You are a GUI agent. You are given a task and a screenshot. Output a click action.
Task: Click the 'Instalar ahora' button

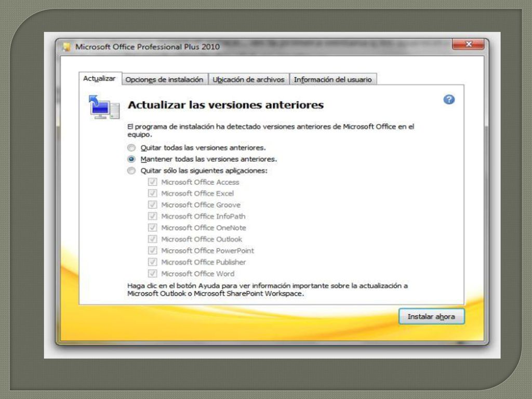coord(431,316)
